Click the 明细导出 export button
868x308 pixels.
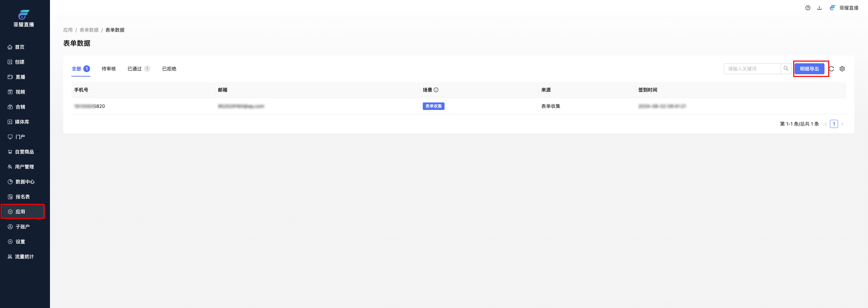coord(809,69)
